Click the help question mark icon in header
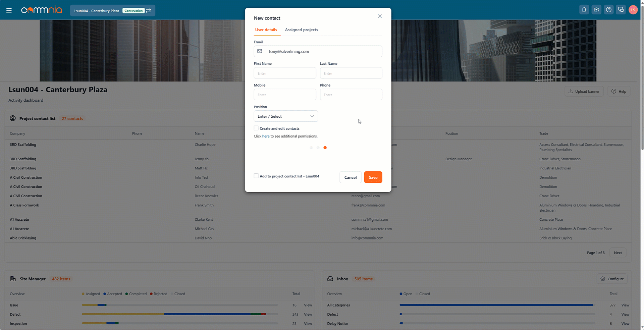The image size is (644, 330). pos(609,10)
